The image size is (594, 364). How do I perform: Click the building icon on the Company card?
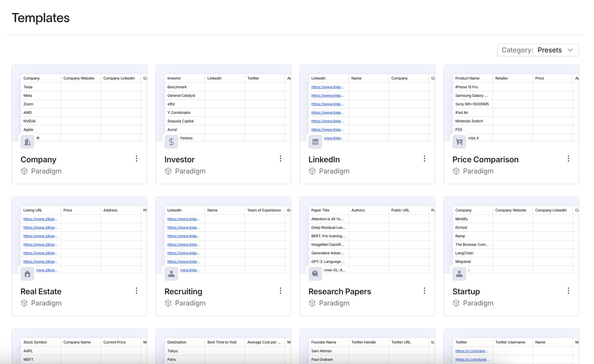[x=27, y=142]
